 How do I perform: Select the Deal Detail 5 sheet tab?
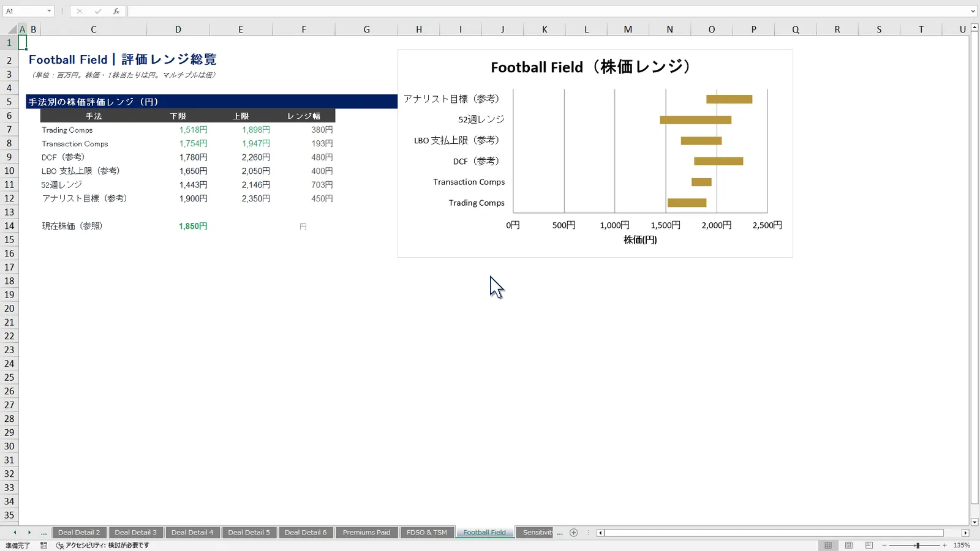coord(249,533)
